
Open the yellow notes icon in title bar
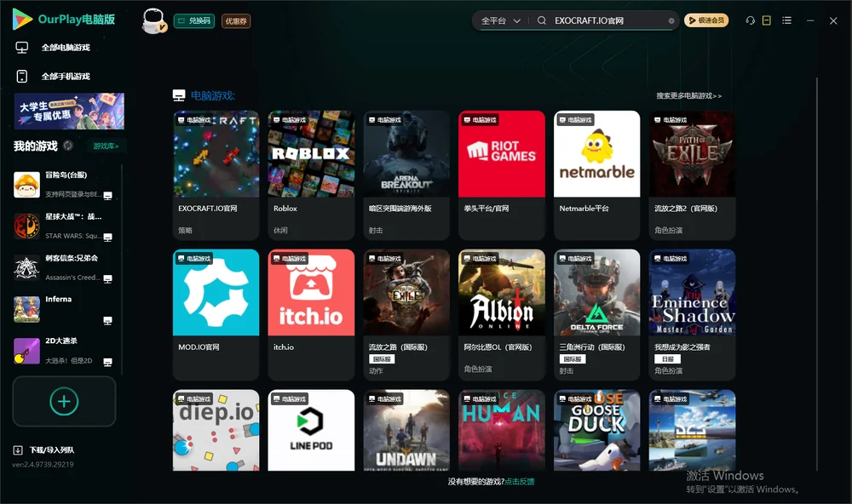[767, 20]
